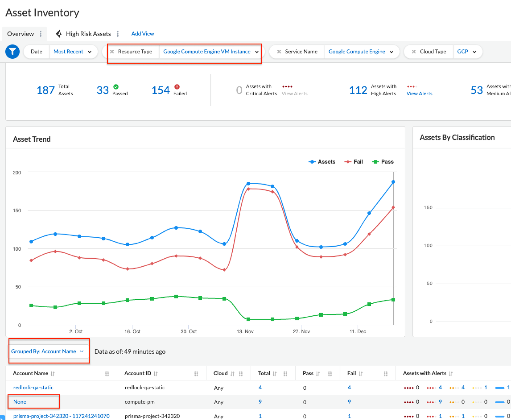Click the Add View link
This screenshot has height=420, width=511.
pos(142,34)
